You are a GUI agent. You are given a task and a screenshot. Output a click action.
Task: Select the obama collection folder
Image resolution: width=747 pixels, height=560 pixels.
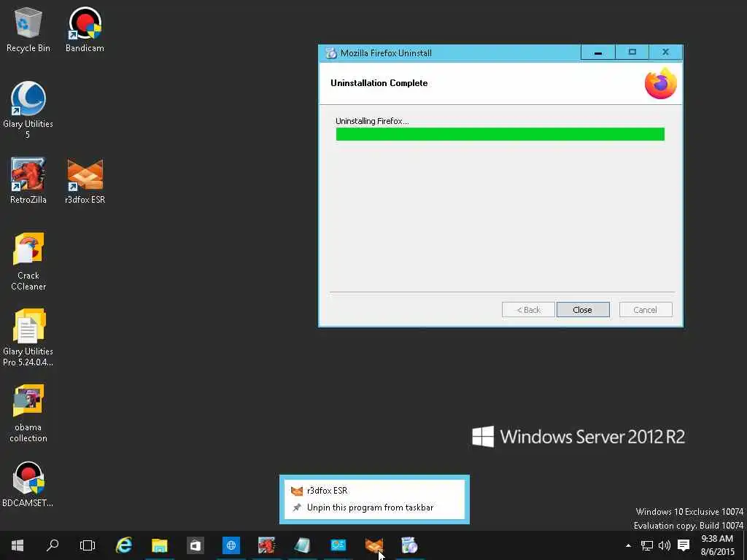pos(28,413)
